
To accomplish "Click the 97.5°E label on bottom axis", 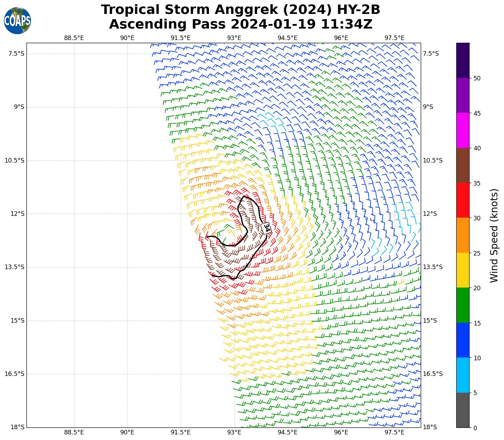I will click(394, 433).
